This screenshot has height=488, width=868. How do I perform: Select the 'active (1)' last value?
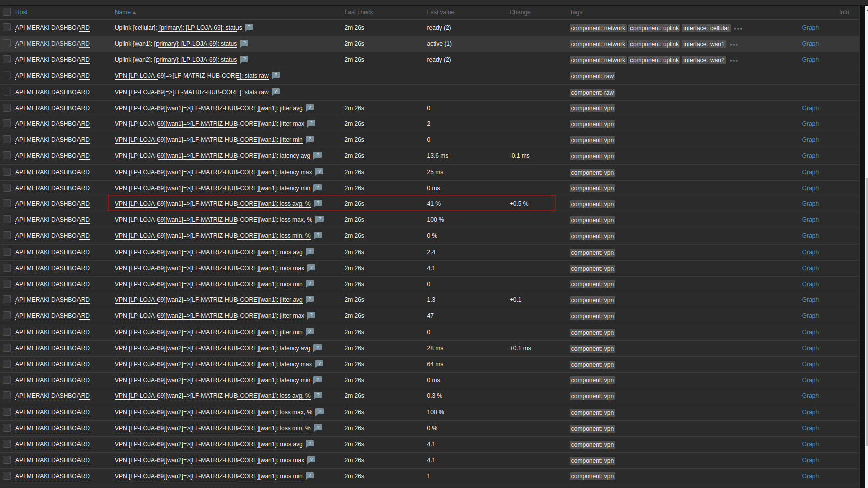(439, 44)
